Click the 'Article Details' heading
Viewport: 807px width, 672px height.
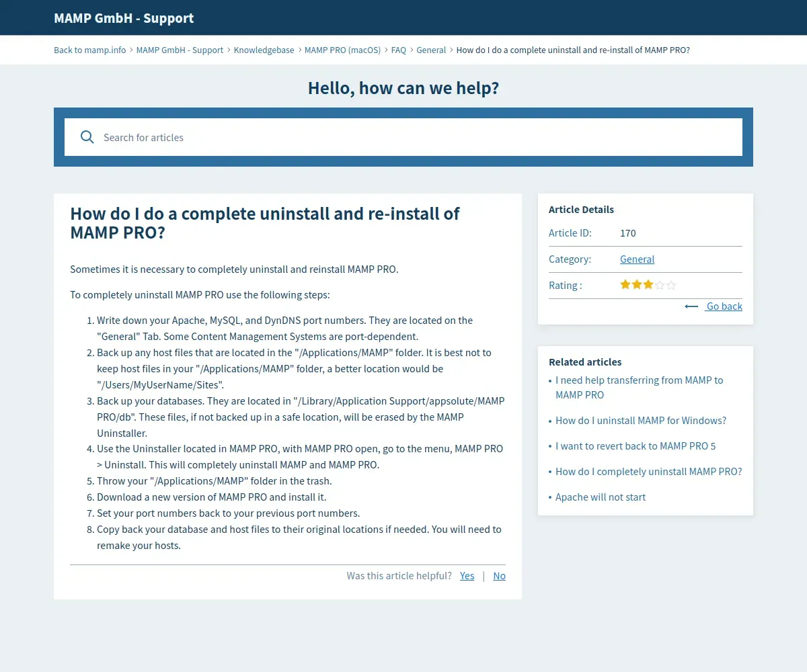coord(581,210)
